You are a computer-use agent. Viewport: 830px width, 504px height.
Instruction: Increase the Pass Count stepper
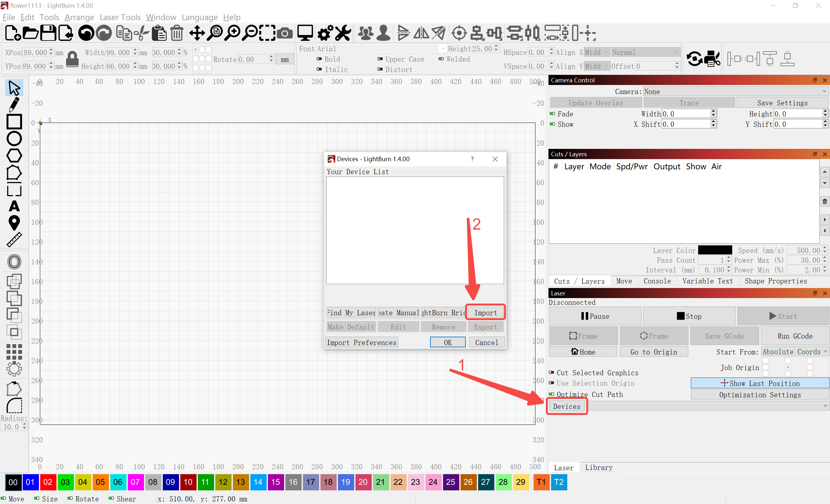728,258
